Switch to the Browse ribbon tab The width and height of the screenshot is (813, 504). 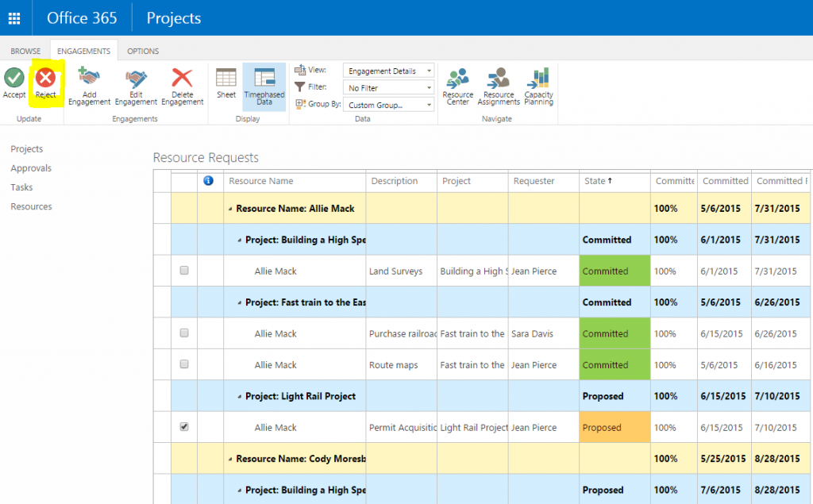(x=25, y=51)
